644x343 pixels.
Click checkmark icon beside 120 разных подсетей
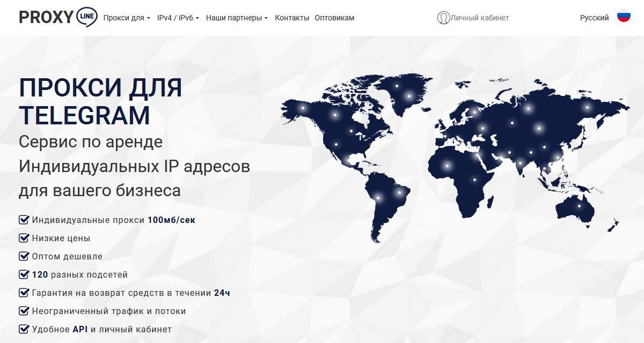click(x=24, y=274)
